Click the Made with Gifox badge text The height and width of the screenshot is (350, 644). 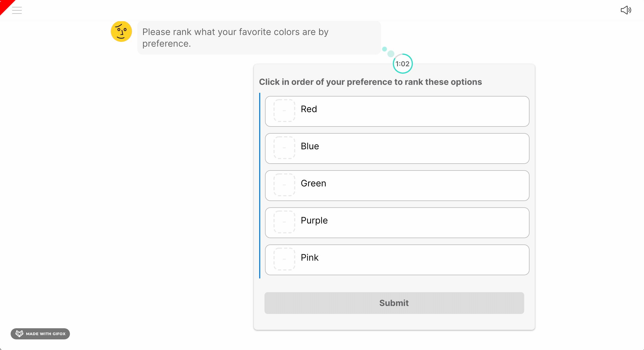(x=46, y=334)
